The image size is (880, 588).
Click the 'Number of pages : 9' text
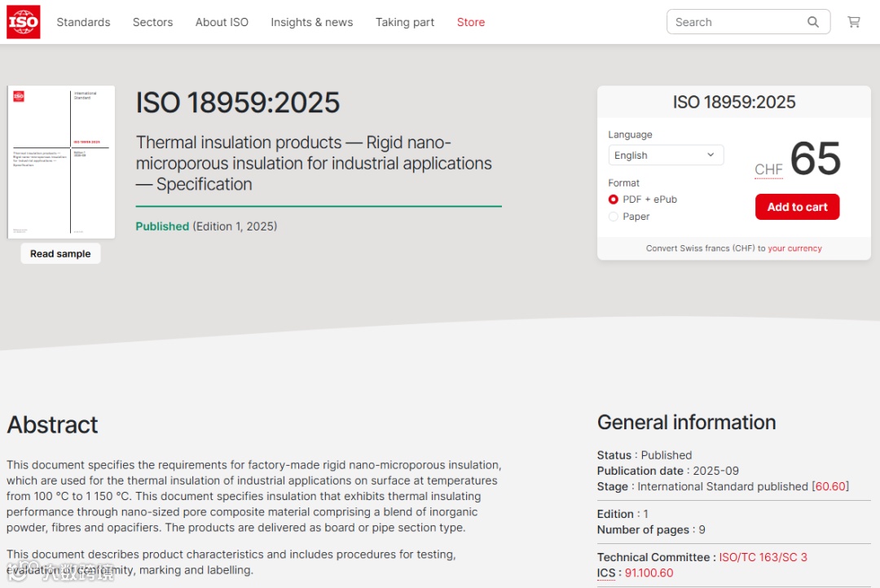tap(651, 529)
